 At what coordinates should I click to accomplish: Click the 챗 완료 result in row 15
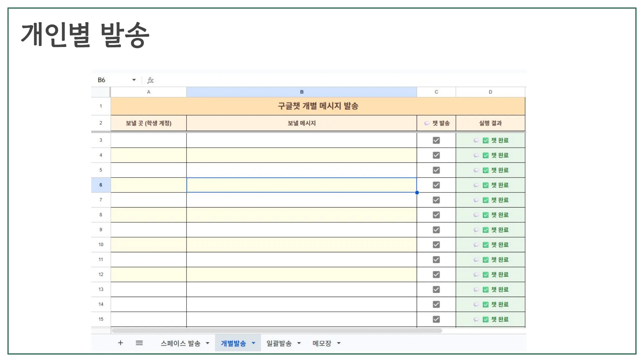pyautogui.click(x=491, y=319)
